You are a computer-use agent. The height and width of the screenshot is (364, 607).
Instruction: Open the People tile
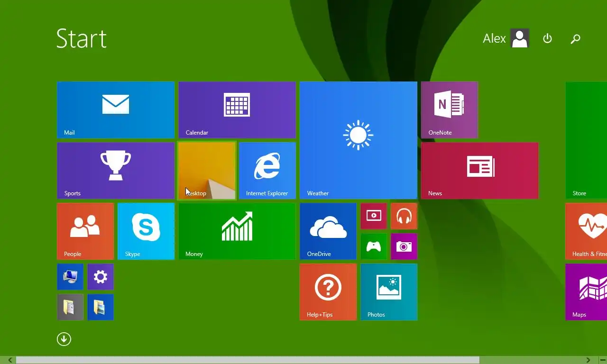tap(85, 231)
